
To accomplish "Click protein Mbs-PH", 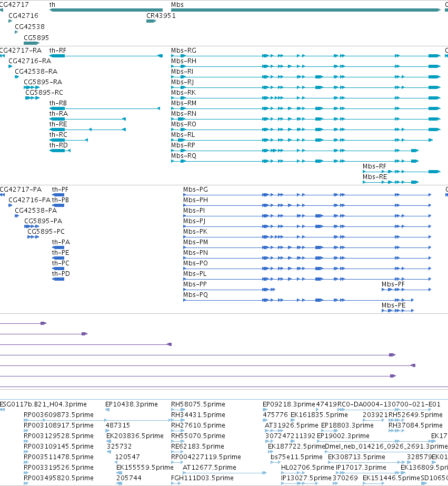I will click(x=307, y=205).
